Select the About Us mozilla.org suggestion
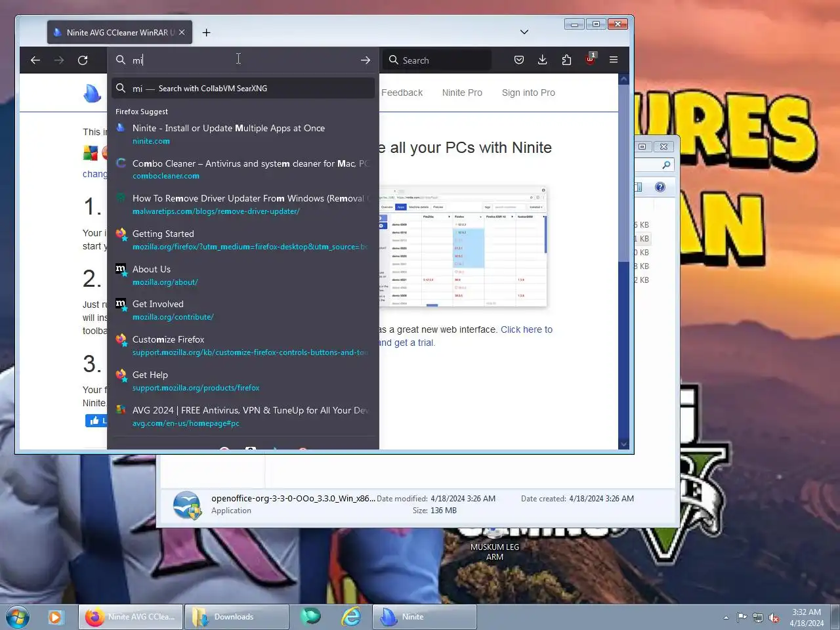The height and width of the screenshot is (630, 840). tap(243, 275)
